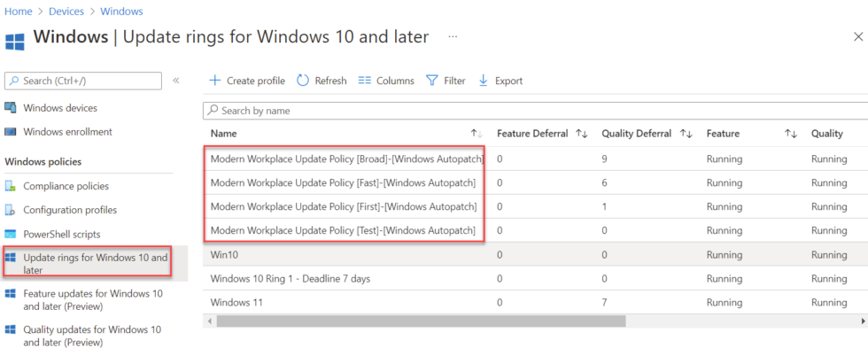The width and height of the screenshot is (868, 348).
Task: Click the Export label in the toolbar
Action: point(508,81)
